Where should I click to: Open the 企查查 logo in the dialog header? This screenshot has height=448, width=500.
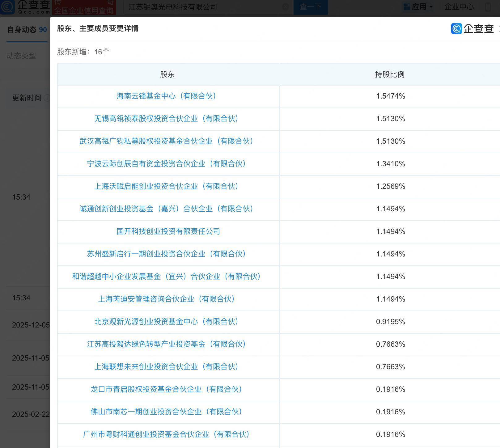point(472,28)
